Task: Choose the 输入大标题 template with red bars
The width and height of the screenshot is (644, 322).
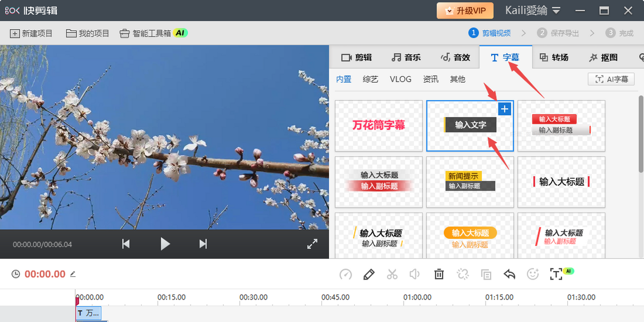Action: (x=561, y=182)
